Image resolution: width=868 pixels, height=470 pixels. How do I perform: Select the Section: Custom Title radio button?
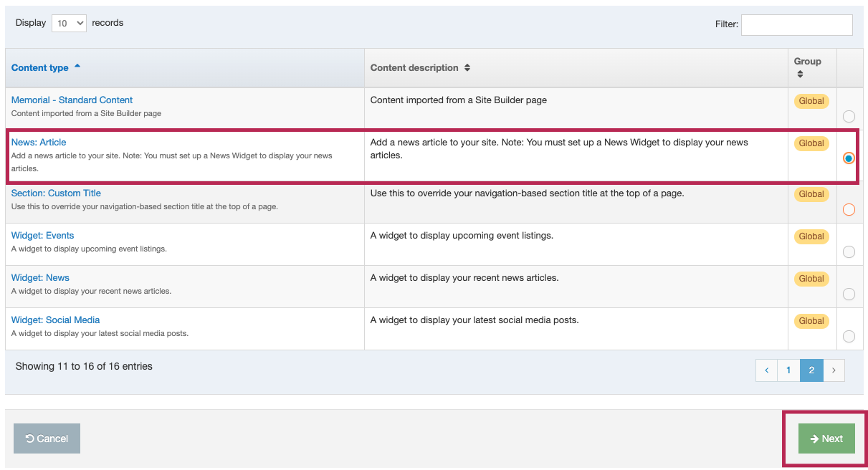(849, 209)
